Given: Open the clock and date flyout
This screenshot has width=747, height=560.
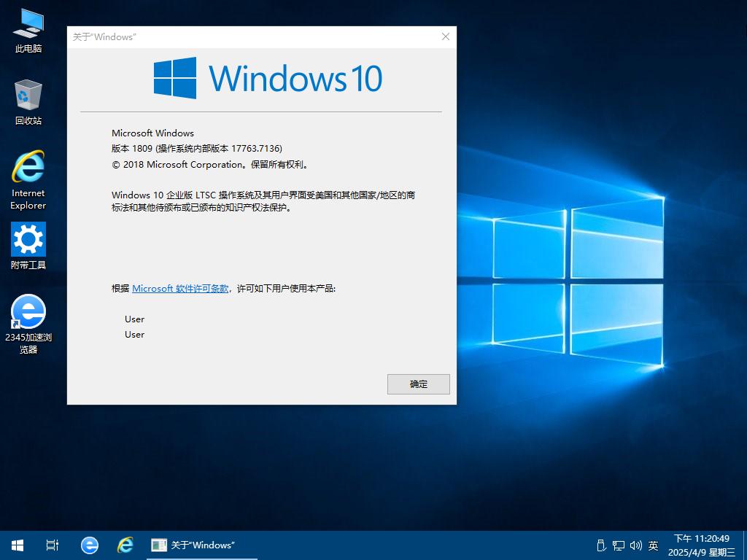Looking at the screenshot, I should point(701,545).
